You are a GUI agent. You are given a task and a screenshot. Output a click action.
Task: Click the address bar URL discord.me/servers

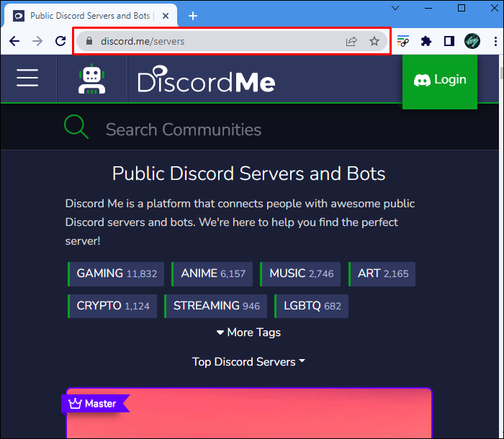(143, 42)
